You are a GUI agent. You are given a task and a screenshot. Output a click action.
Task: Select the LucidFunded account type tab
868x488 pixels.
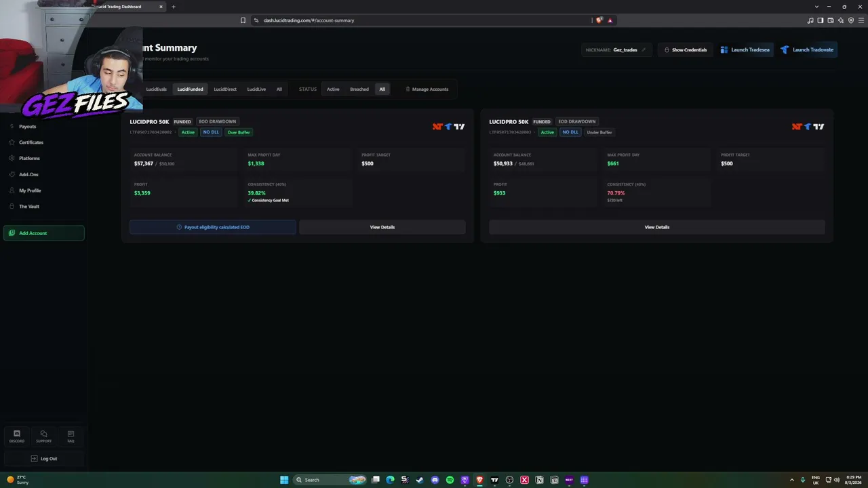point(190,89)
